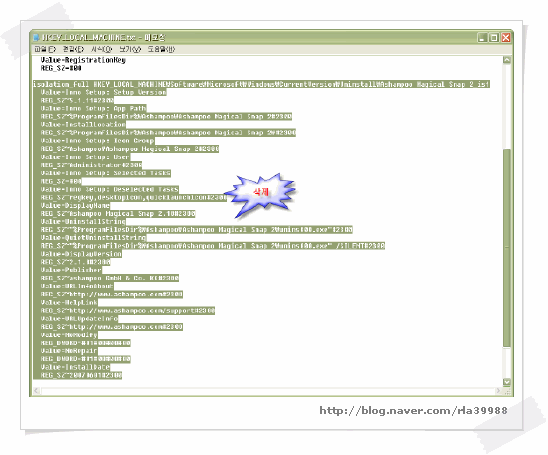This screenshot has height=455, width=548.
Task: Close the Notepad window
Action: coord(506,38)
